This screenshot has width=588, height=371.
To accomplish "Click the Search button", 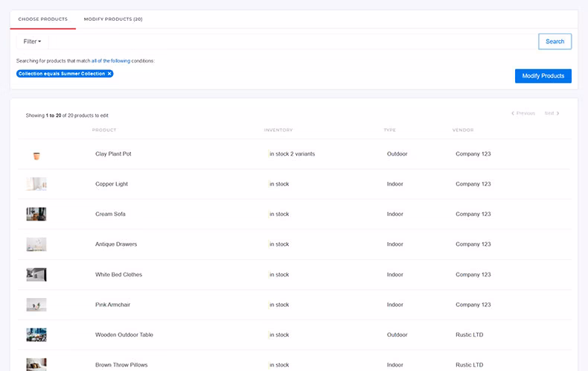I will (x=555, y=42).
